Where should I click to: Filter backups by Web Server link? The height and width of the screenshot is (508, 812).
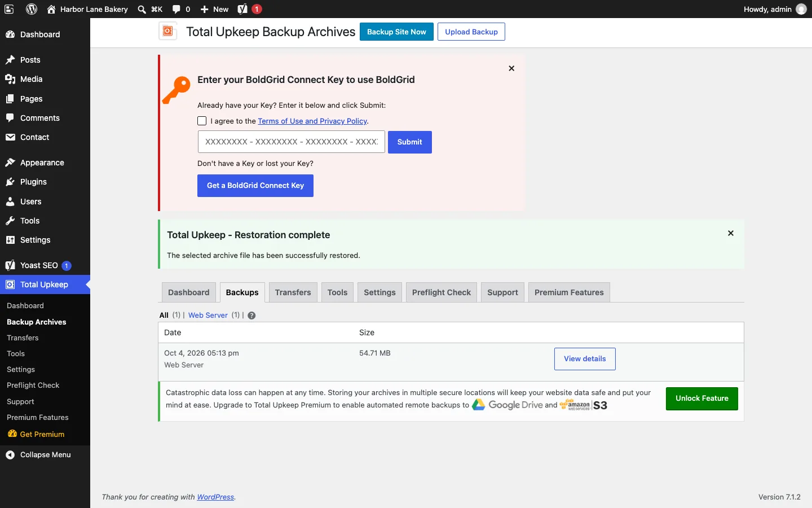pos(208,315)
